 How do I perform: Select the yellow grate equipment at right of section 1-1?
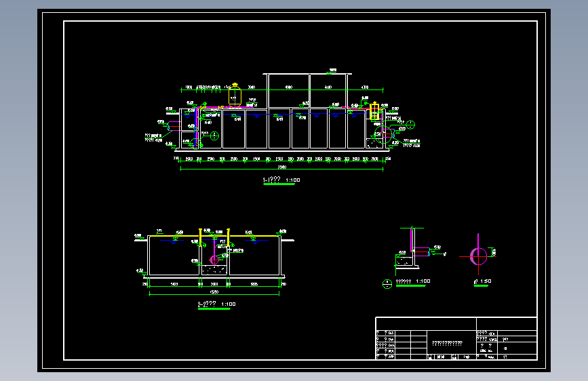tap(374, 111)
